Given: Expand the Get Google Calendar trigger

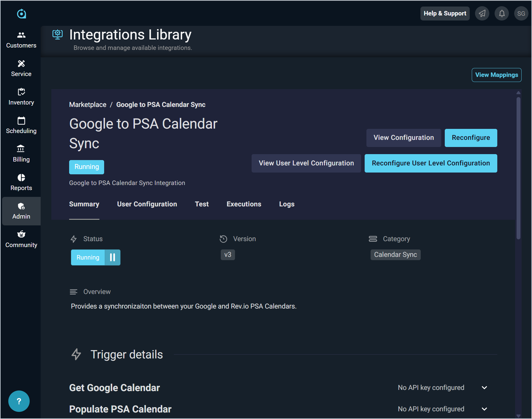Looking at the screenshot, I should pyautogui.click(x=484, y=388).
